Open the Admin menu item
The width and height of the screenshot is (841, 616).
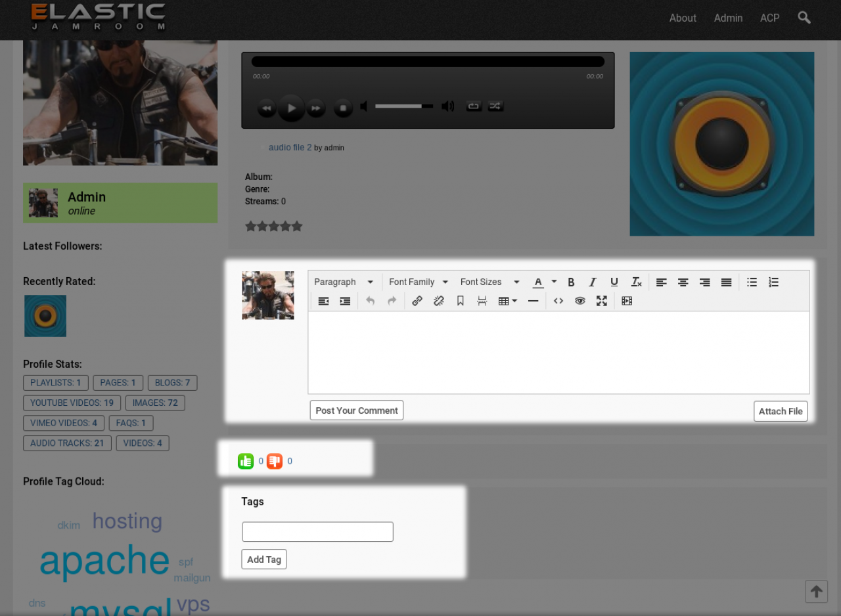tap(728, 18)
